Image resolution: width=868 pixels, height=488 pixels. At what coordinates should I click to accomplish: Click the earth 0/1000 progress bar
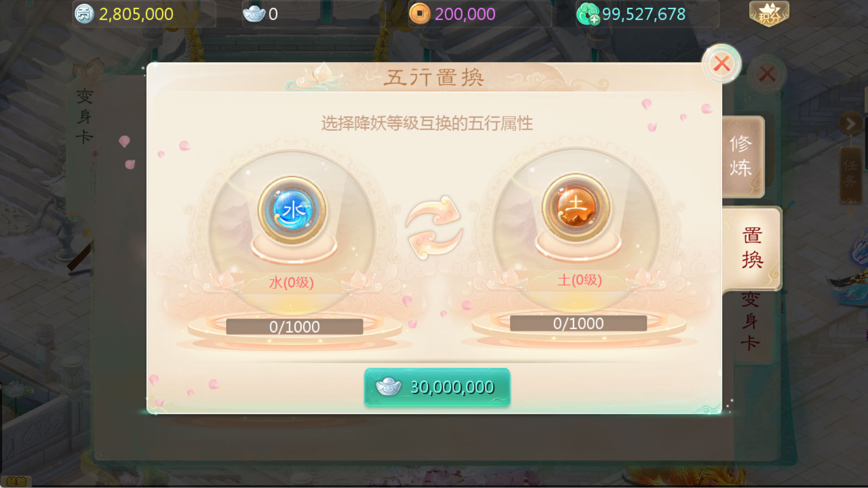(578, 324)
